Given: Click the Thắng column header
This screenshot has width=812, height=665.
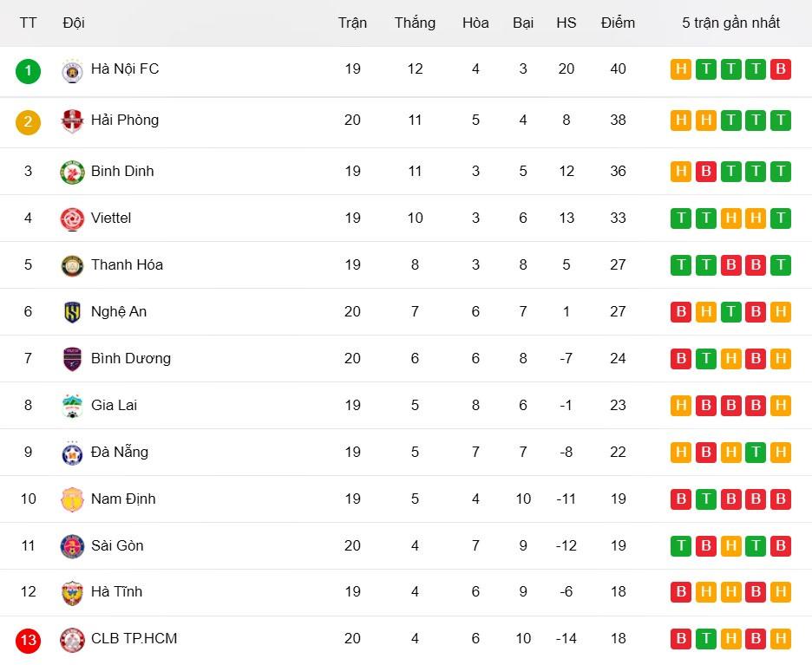Looking at the screenshot, I should [415, 23].
